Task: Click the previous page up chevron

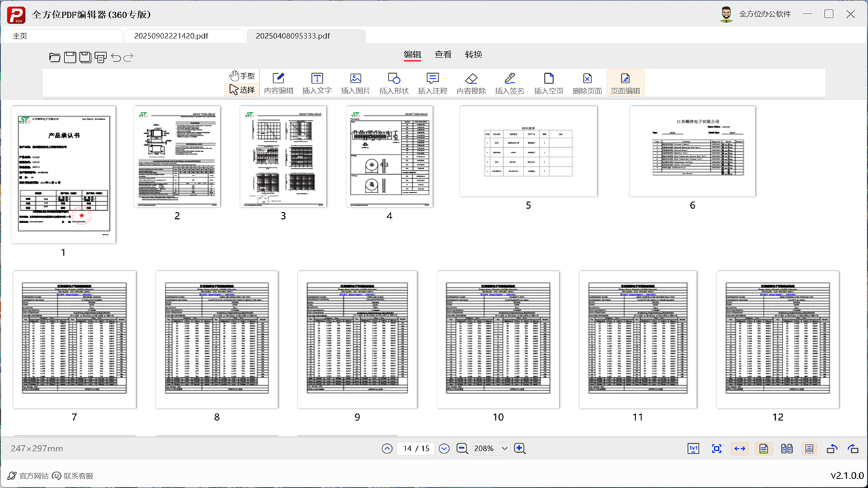Action: point(387,448)
